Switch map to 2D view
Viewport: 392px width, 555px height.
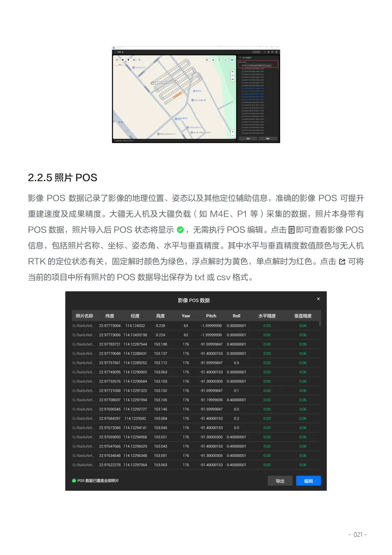[233, 76]
